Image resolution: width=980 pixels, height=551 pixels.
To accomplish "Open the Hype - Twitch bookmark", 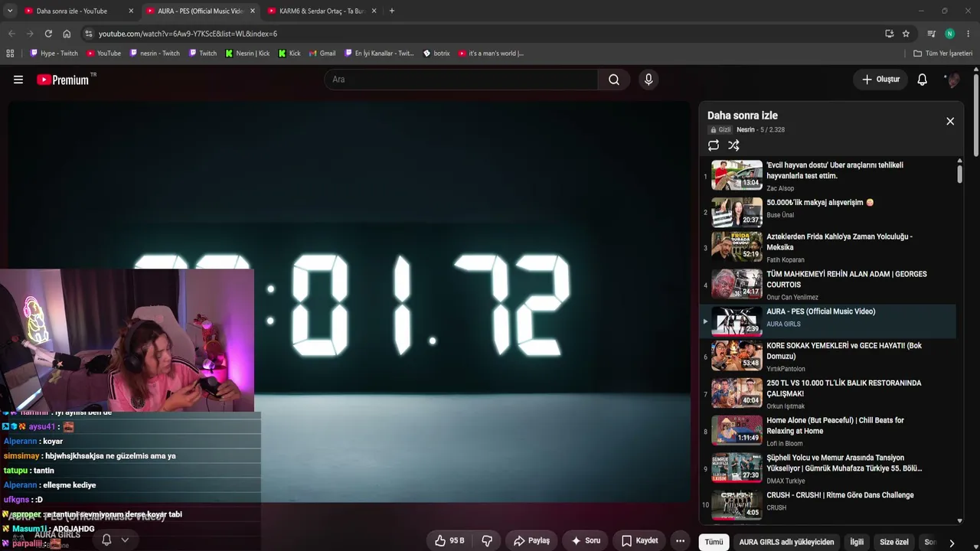I will point(54,54).
